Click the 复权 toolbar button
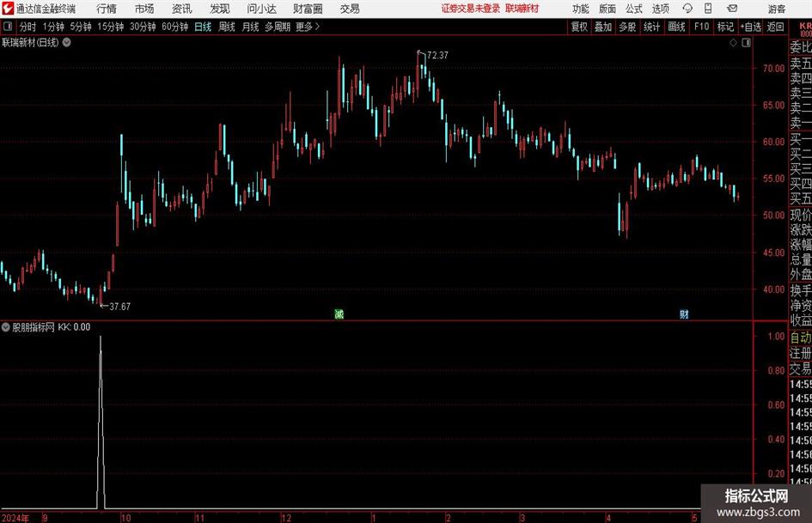 point(579,27)
